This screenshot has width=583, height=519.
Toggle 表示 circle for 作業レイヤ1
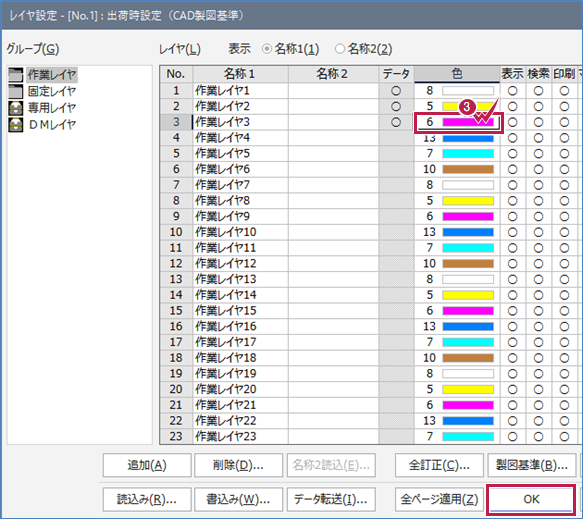point(513,91)
